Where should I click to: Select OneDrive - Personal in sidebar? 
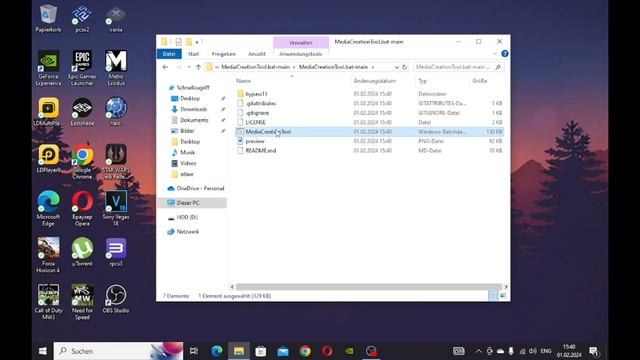tap(196, 189)
